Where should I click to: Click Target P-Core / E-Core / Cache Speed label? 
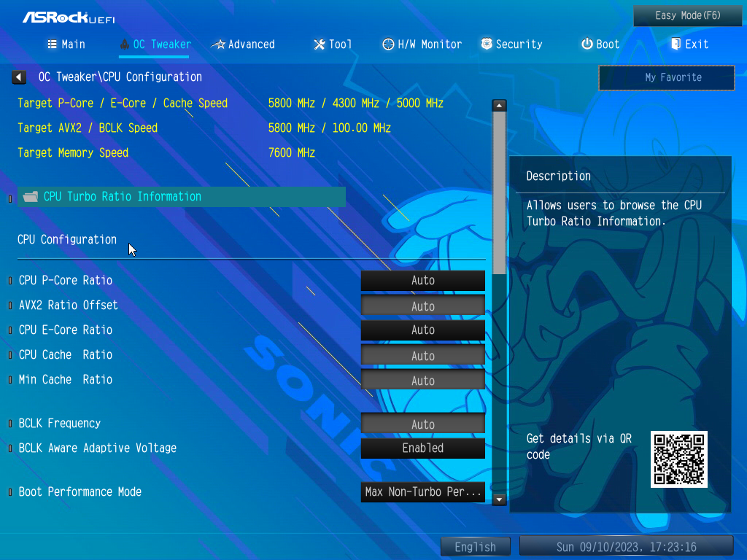point(123,104)
